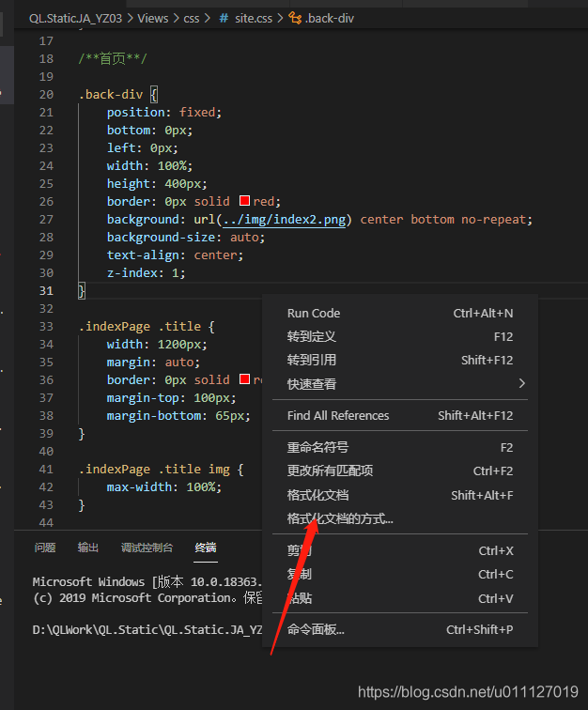Choose 转到定义 in the context menu
Screen dimensions: 588x710
(x=312, y=336)
